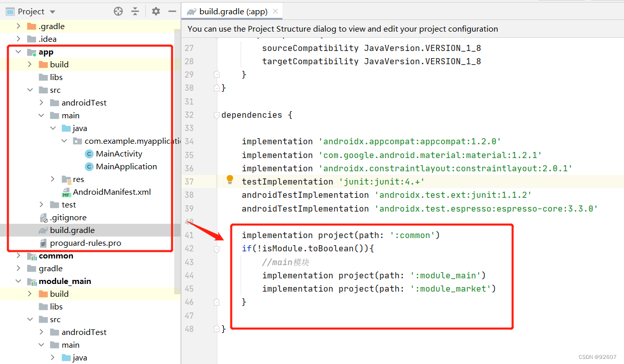Fold the if block at line 42

tap(217, 249)
